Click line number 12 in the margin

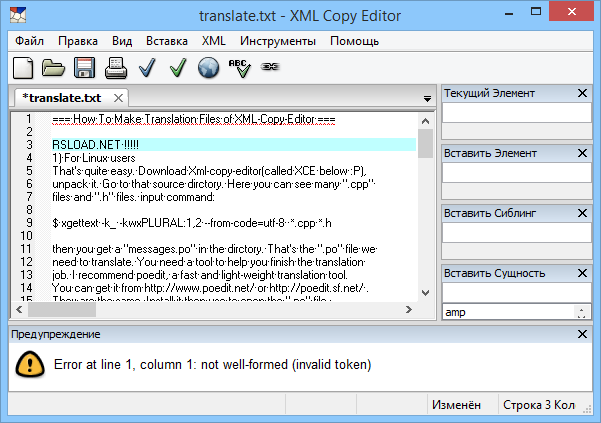tap(26, 262)
